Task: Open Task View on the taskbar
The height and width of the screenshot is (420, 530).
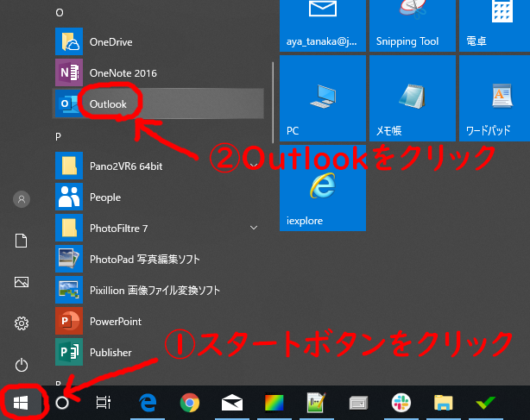Action: click(x=103, y=403)
